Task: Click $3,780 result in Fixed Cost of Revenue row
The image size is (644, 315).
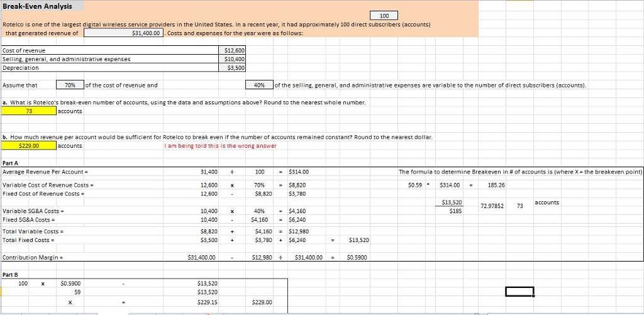Action: click(x=297, y=193)
